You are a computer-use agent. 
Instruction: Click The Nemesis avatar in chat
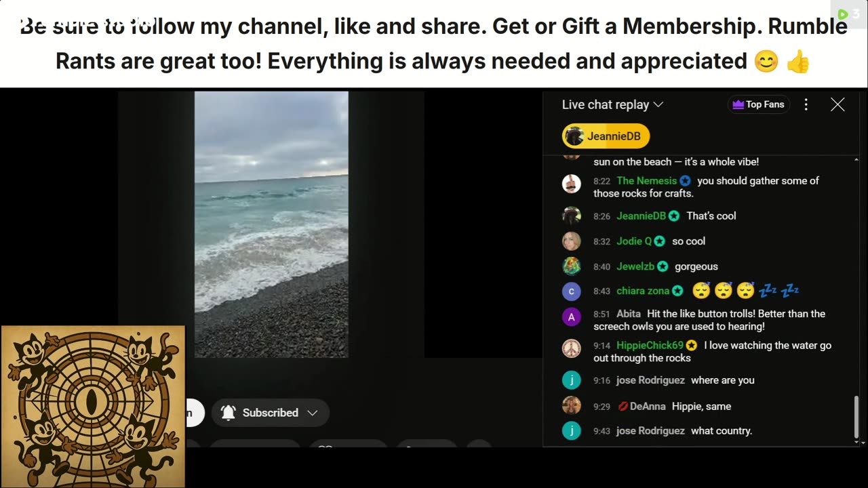coord(572,183)
